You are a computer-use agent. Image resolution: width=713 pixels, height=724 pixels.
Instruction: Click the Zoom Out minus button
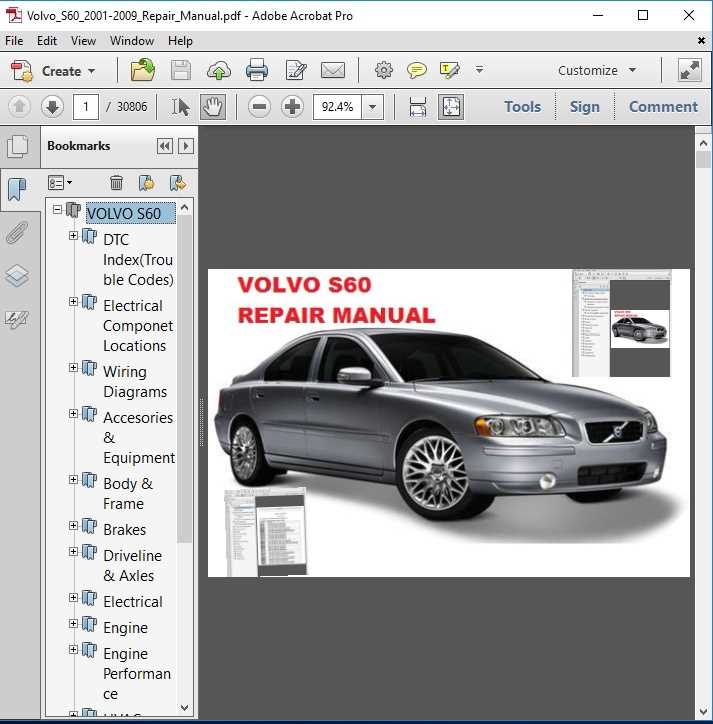[260, 107]
